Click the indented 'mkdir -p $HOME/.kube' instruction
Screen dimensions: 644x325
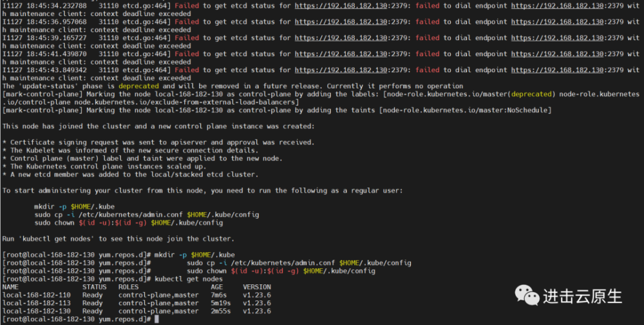[74, 206]
